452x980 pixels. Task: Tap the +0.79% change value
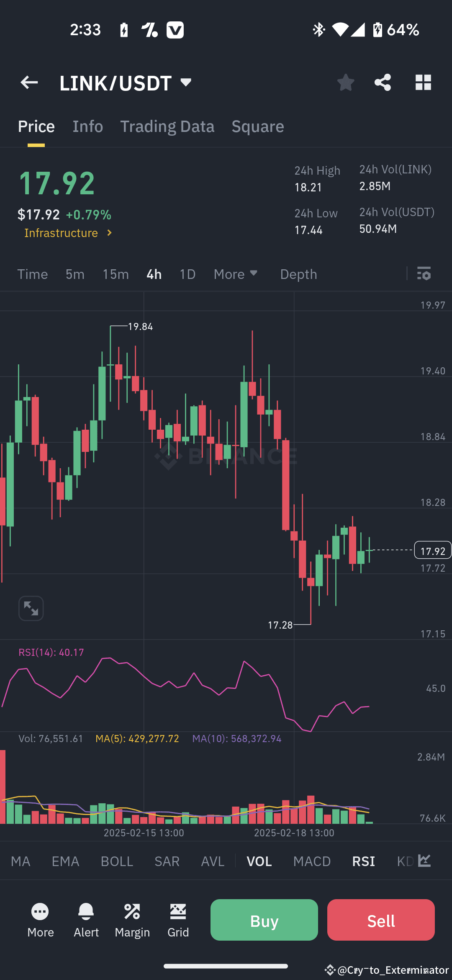tap(89, 215)
